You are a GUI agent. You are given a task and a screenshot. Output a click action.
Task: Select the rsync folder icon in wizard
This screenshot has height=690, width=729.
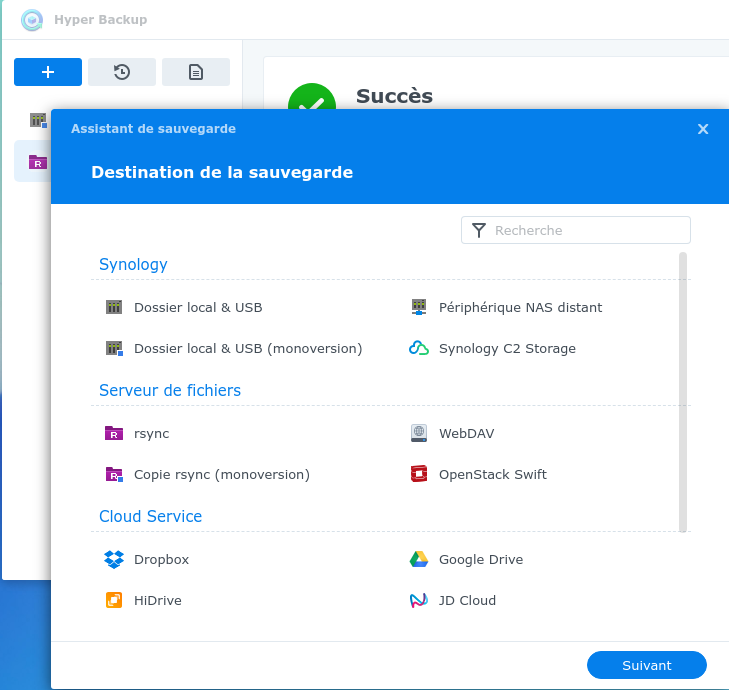point(114,433)
